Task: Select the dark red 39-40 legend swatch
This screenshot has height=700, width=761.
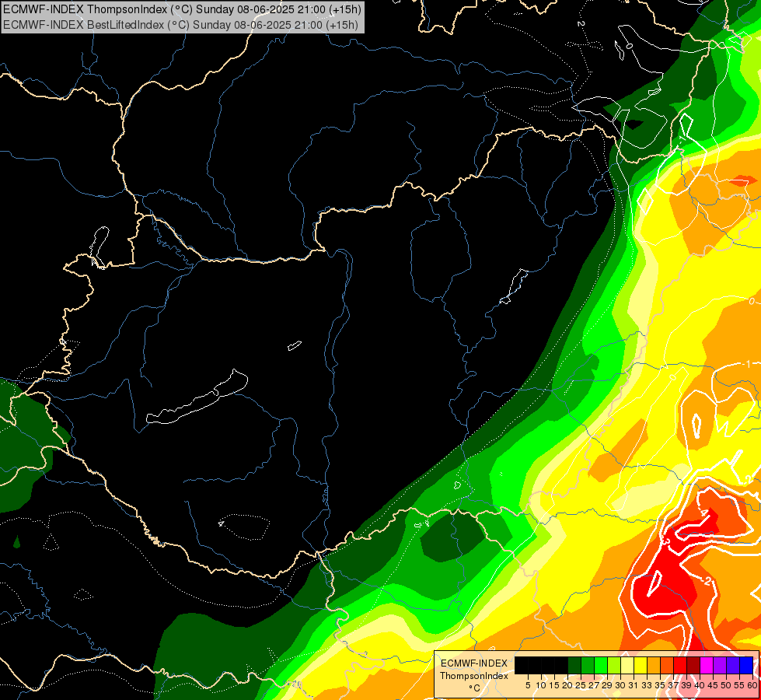Action: point(693,665)
